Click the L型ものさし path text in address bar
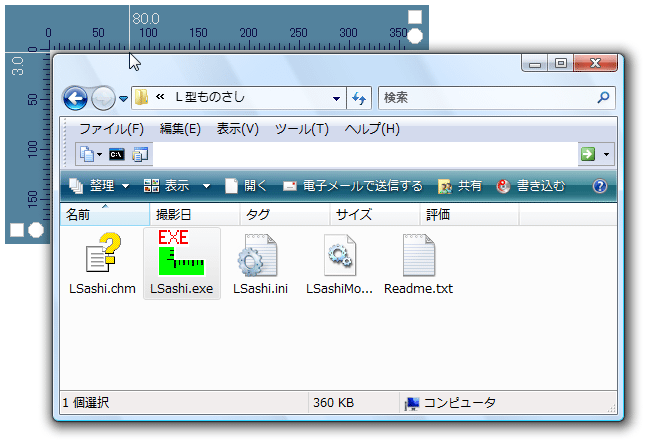The height and width of the screenshot is (441, 645). tap(209, 97)
